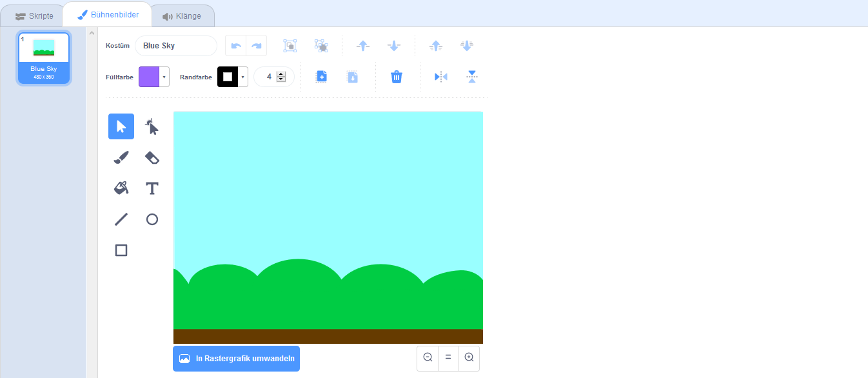Click In Rastergrafik umwandeln button
Image resolution: width=868 pixels, height=378 pixels.
tap(236, 359)
